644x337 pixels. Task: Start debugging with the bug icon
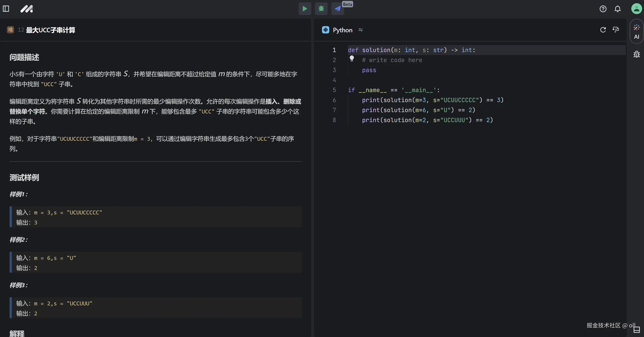(x=321, y=9)
